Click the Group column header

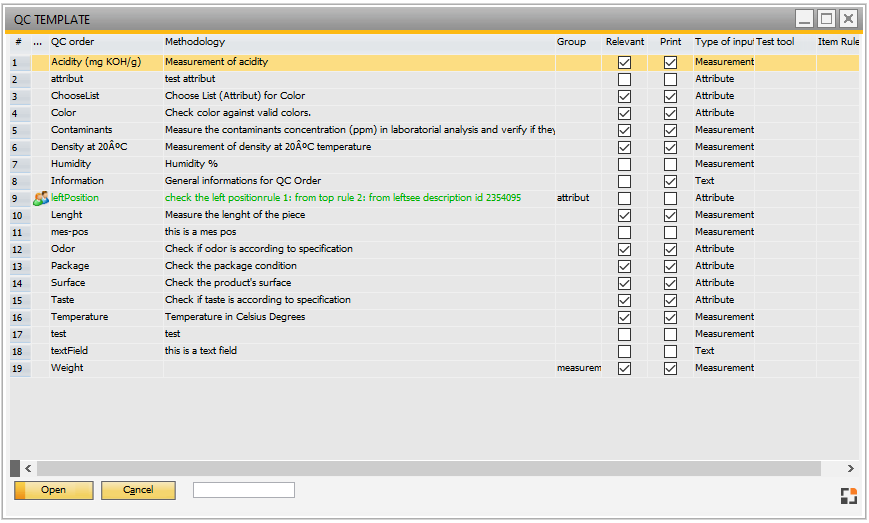pos(571,42)
